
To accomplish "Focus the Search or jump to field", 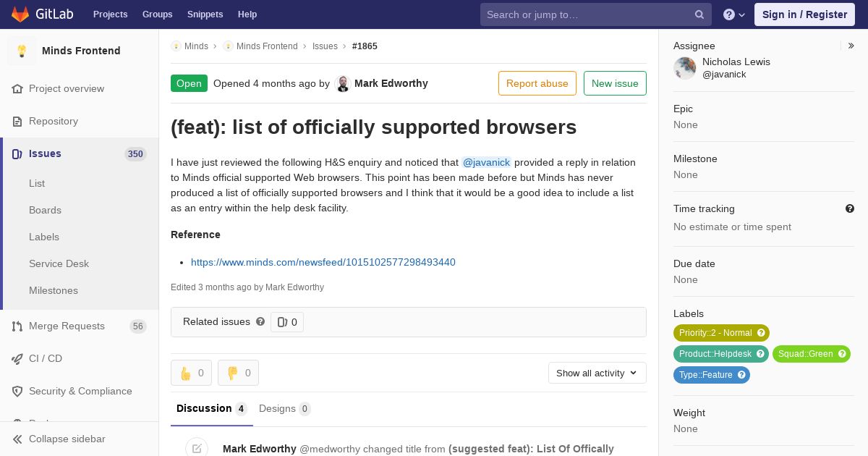I will (589, 14).
